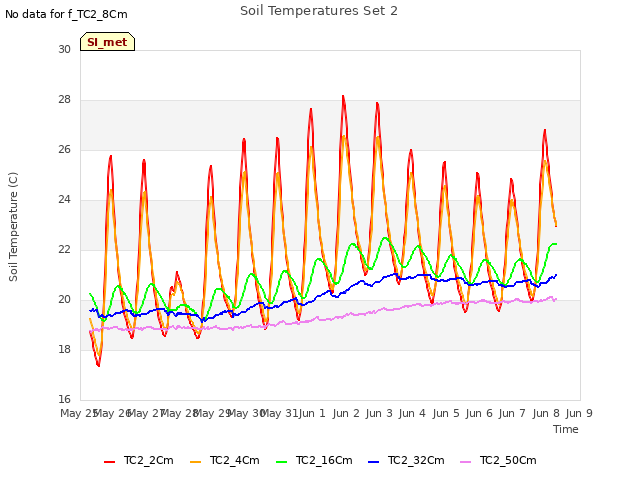Click the Jun 1 tick label
The image size is (640, 480).
coord(312,413)
